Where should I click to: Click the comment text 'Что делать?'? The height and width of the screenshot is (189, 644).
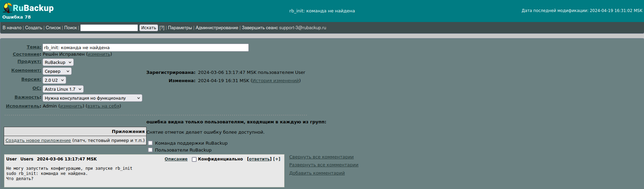(20, 179)
